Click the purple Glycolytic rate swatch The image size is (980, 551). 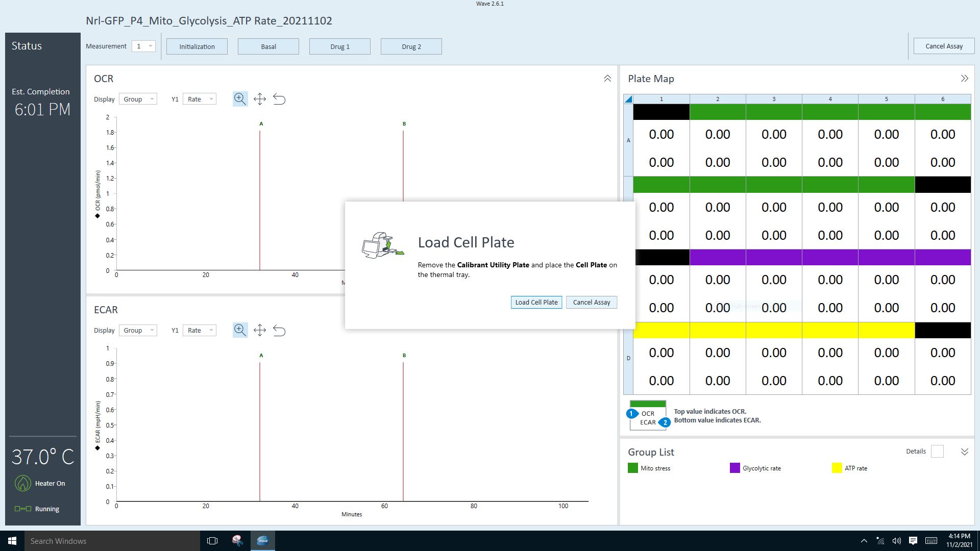735,468
